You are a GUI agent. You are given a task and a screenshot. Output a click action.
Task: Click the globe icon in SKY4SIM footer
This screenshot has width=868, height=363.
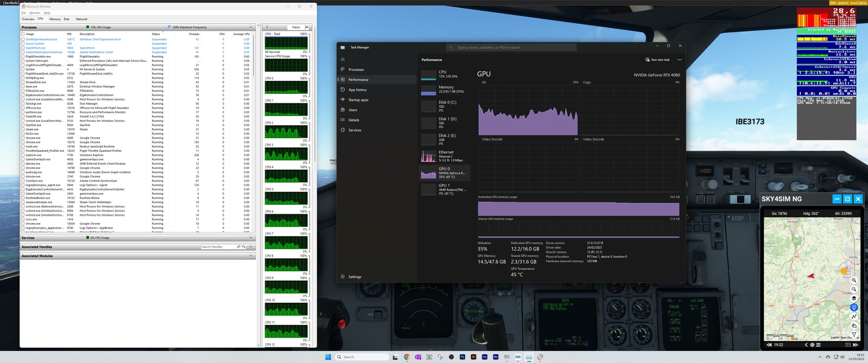click(x=812, y=345)
